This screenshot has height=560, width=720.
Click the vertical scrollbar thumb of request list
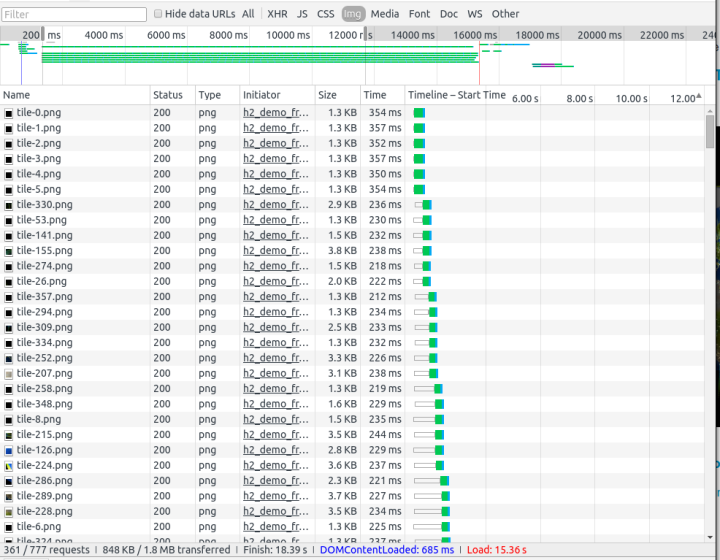click(x=710, y=131)
